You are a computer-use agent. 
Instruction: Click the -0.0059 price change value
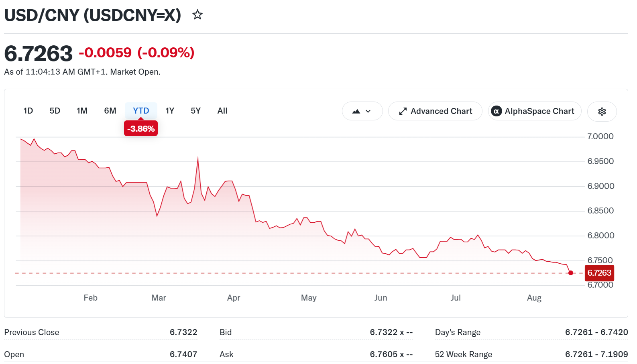105,53
